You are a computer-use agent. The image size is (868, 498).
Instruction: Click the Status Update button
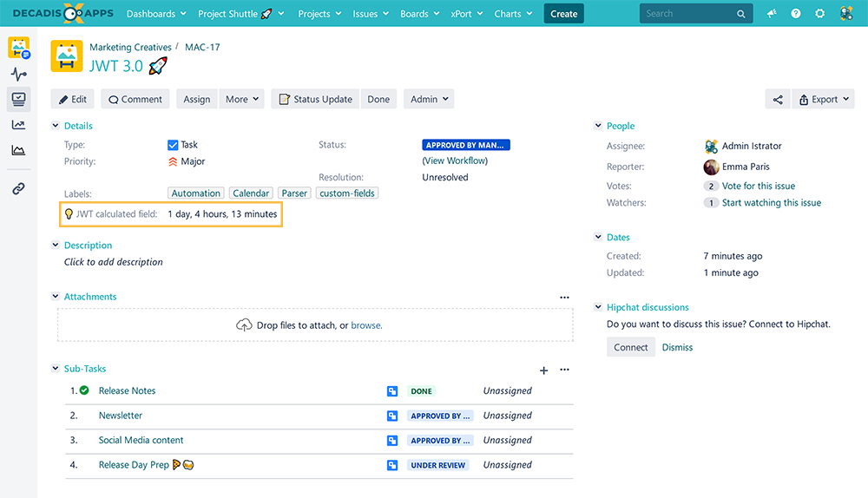(316, 99)
